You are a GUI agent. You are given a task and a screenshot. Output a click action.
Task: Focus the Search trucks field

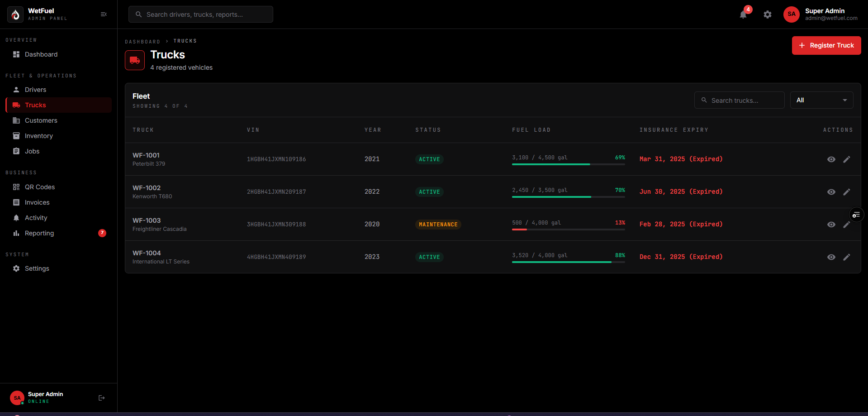[740, 100]
